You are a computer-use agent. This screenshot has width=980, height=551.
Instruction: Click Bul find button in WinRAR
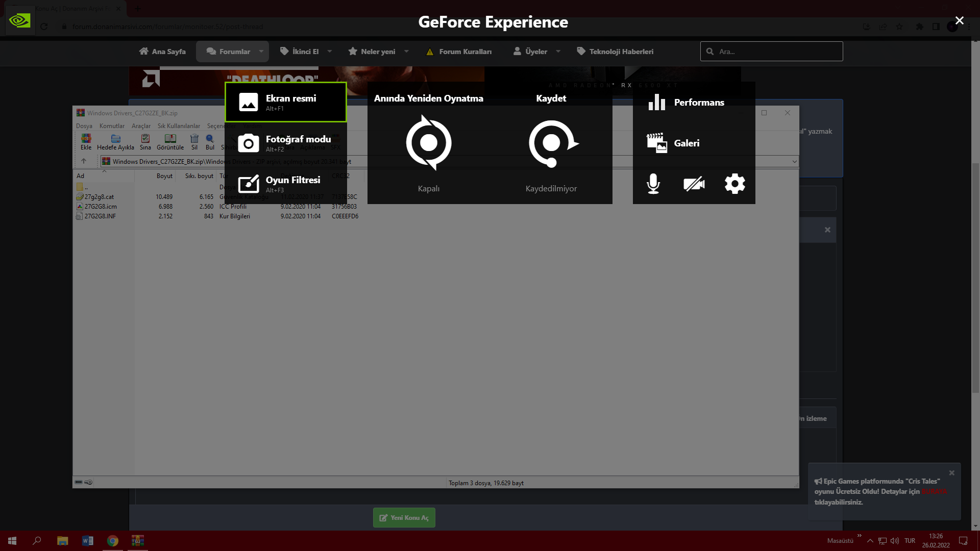210,142
